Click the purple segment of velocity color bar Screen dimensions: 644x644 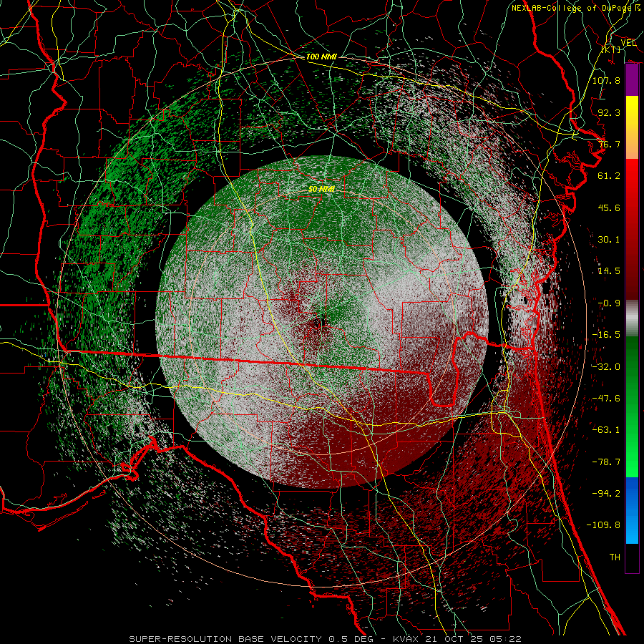click(632, 80)
